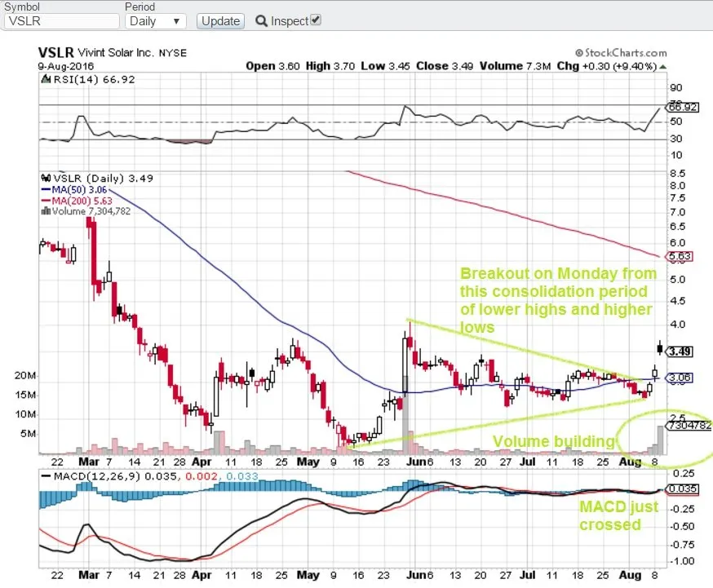
Task: Click the 3.06 moving average price tag
Action: (680, 378)
